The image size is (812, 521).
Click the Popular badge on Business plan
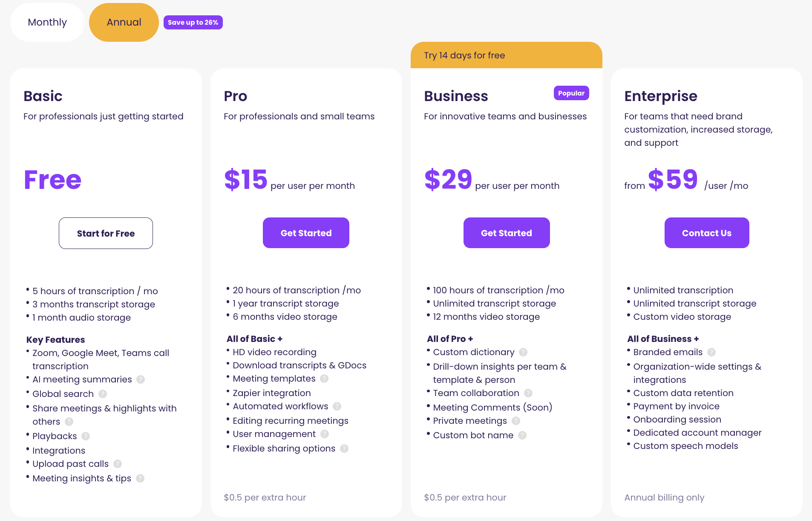click(571, 93)
